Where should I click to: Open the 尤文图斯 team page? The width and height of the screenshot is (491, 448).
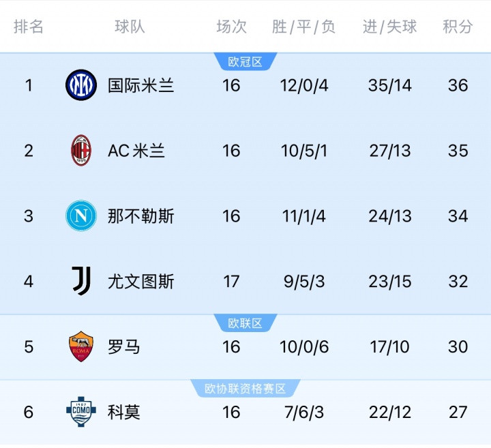[141, 281]
